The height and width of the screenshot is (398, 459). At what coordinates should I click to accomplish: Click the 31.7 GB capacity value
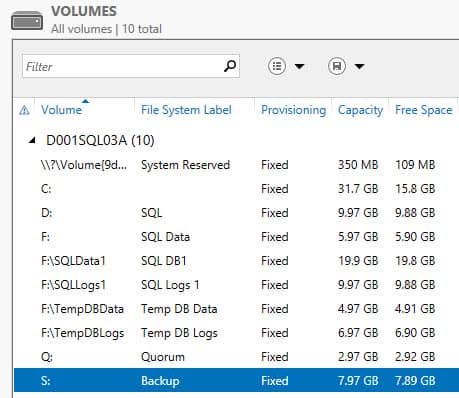tap(358, 189)
